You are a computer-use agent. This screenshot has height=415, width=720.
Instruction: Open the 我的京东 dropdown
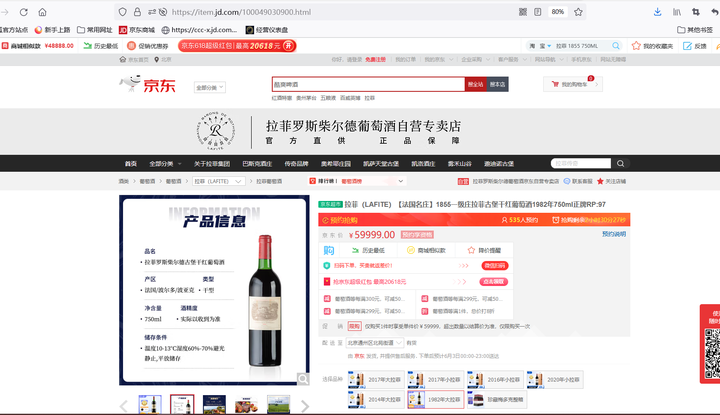[439, 60]
